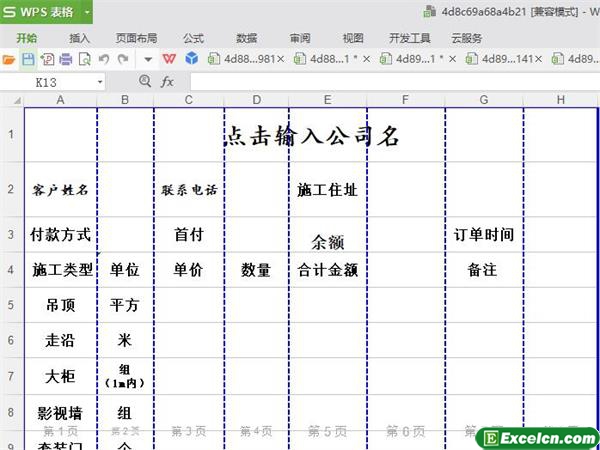Viewport: 600px width, 450px height.
Task: Redo using the toolbar arrow
Action: pos(122,59)
